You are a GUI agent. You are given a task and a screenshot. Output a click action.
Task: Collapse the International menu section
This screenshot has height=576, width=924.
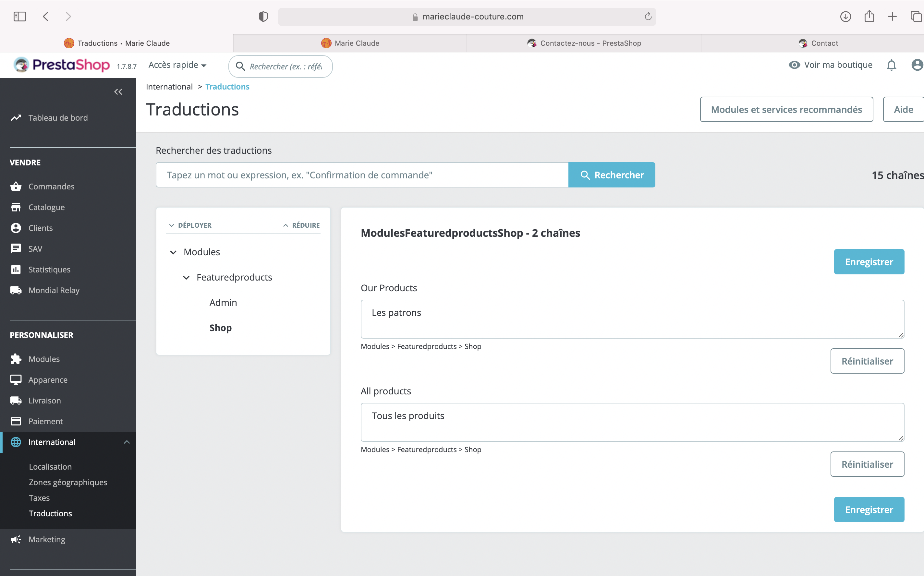click(x=127, y=442)
